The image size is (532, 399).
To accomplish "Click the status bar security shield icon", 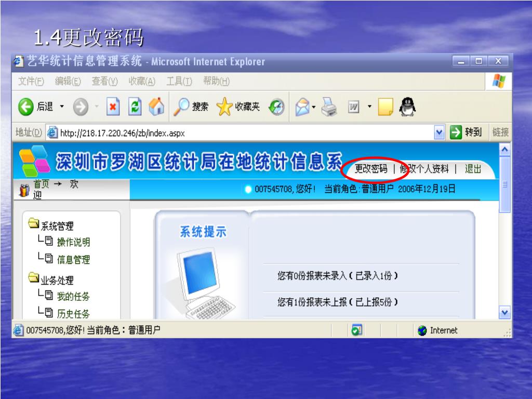I will (357, 330).
